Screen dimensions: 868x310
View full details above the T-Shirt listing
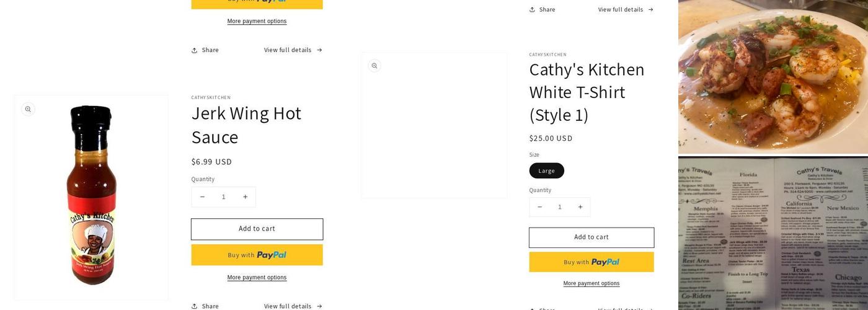[626, 9]
